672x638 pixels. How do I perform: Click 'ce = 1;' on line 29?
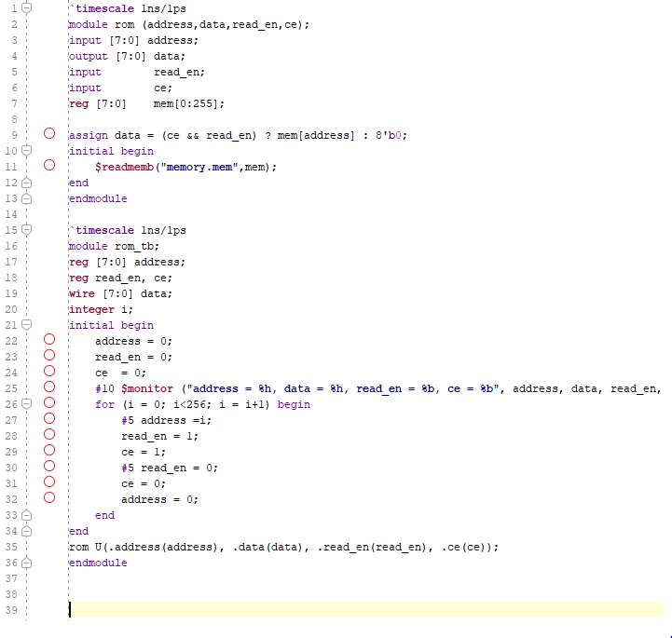point(144,452)
